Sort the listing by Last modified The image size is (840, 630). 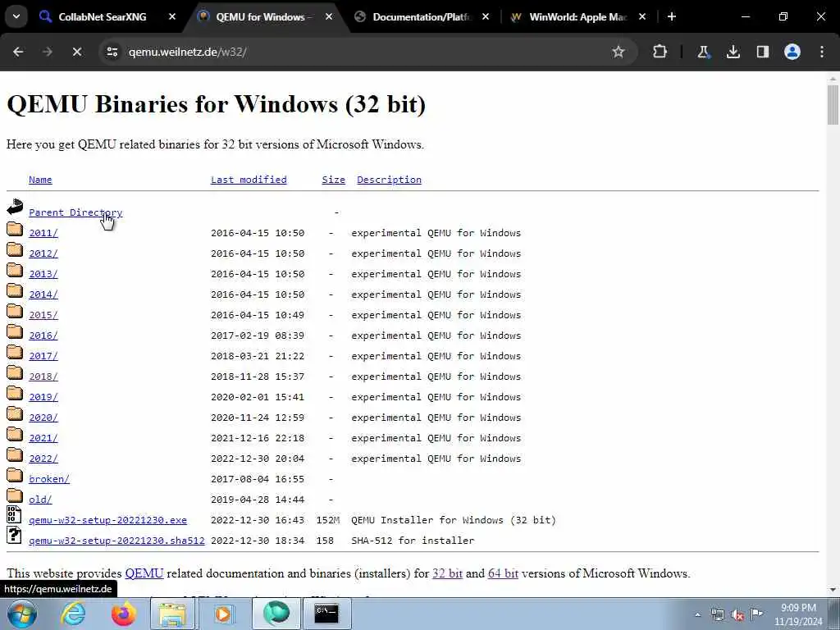(249, 180)
